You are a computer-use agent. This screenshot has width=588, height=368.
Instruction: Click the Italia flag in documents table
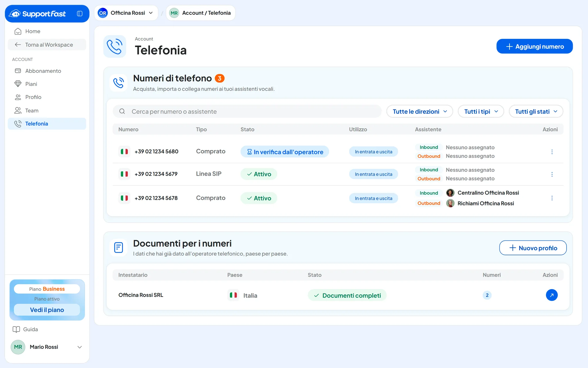(x=233, y=295)
